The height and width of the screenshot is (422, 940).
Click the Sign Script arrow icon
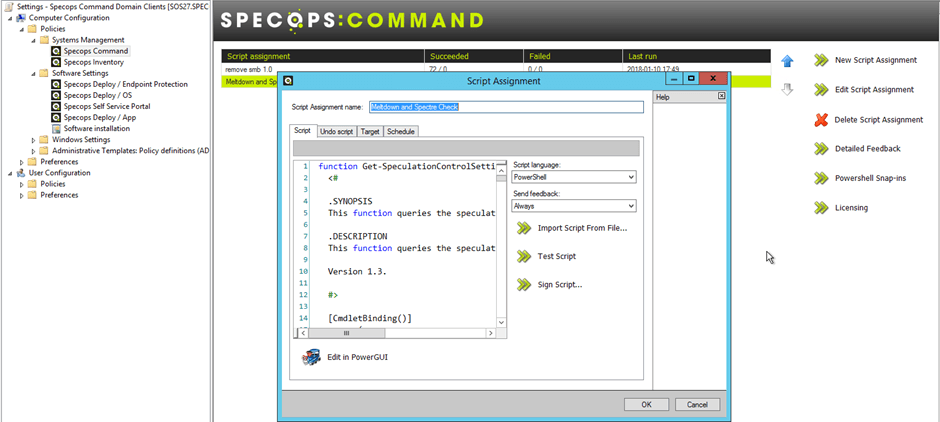524,285
